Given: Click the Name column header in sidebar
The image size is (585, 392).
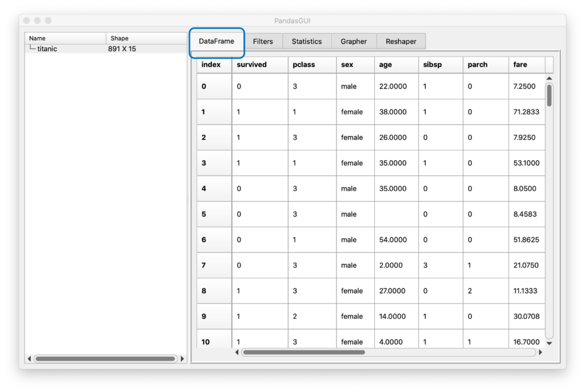Looking at the screenshot, I should click(65, 38).
